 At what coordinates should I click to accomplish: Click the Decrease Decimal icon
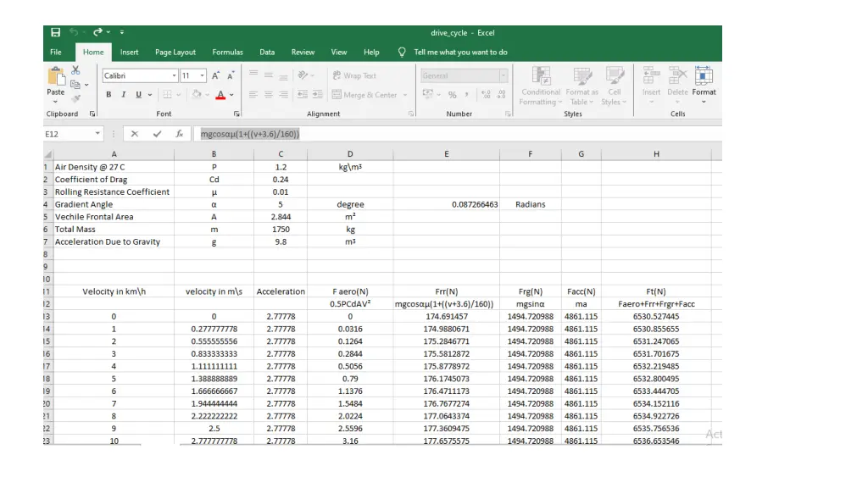(502, 95)
